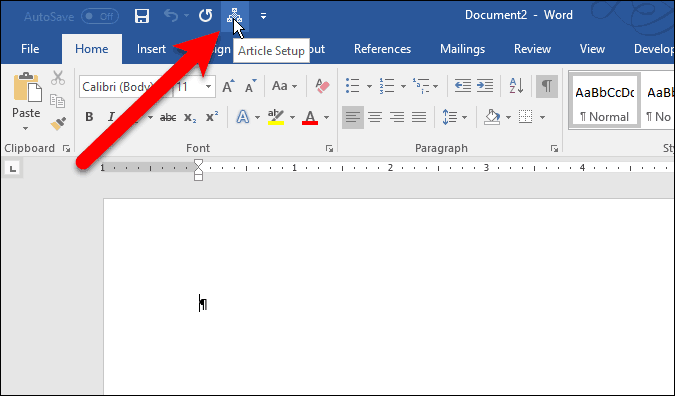Click the Repeat/Redo icon
This screenshot has height=396, width=675.
[x=205, y=16]
